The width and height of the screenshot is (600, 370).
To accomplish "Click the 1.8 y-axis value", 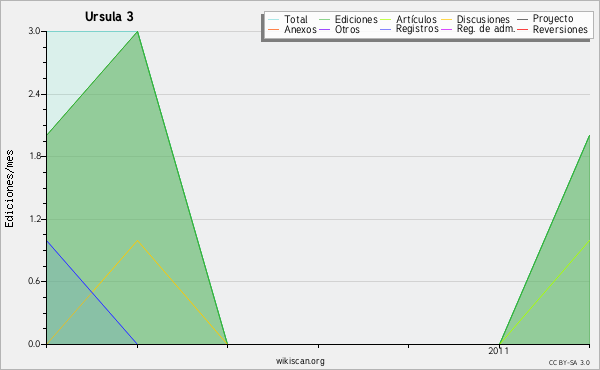I will pos(34,156).
